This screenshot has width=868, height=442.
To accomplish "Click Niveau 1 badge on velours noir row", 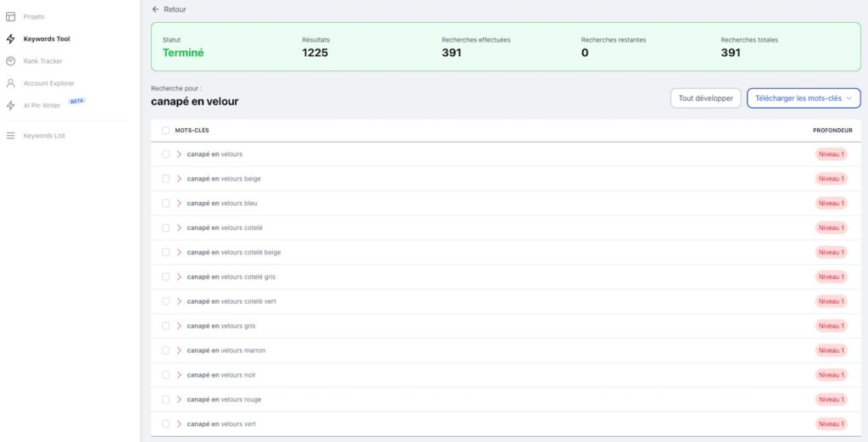I will pos(831,375).
